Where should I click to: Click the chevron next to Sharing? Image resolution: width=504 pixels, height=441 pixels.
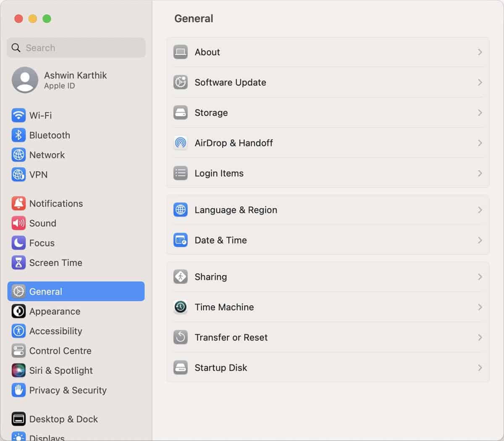(x=480, y=277)
